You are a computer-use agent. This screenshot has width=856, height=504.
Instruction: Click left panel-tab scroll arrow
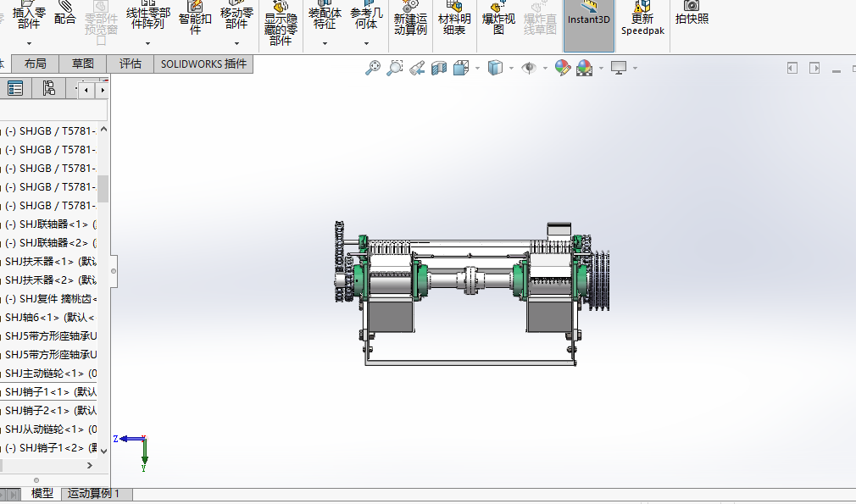[x=86, y=90]
